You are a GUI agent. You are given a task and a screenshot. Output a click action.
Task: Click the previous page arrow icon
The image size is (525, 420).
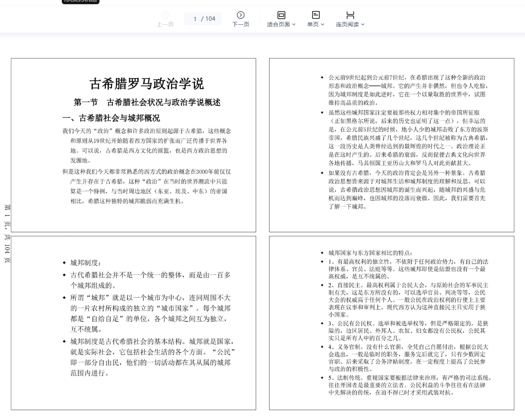(x=165, y=15)
